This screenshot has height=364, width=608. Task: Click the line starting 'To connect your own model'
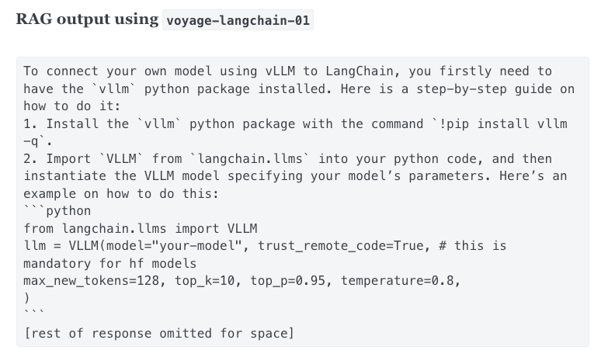click(x=287, y=71)
